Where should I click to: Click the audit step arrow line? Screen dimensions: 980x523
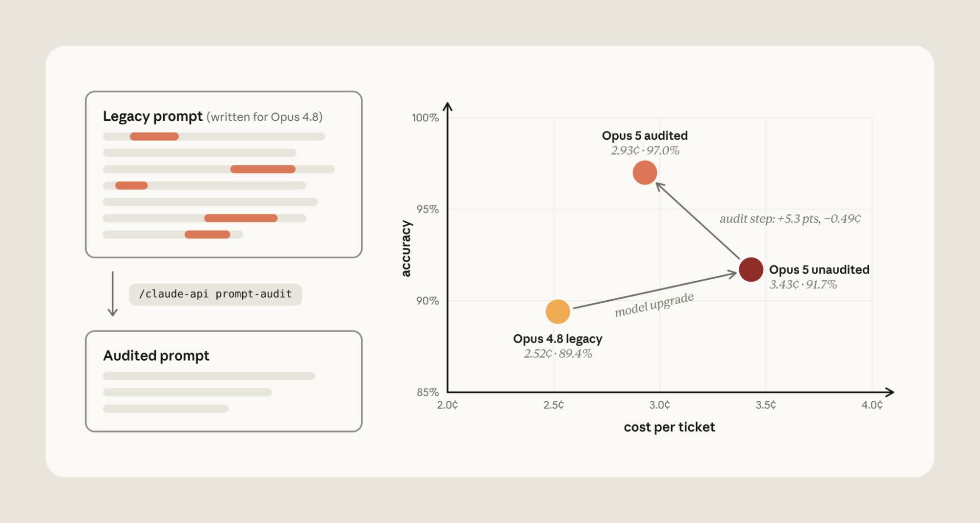point(697,220)
